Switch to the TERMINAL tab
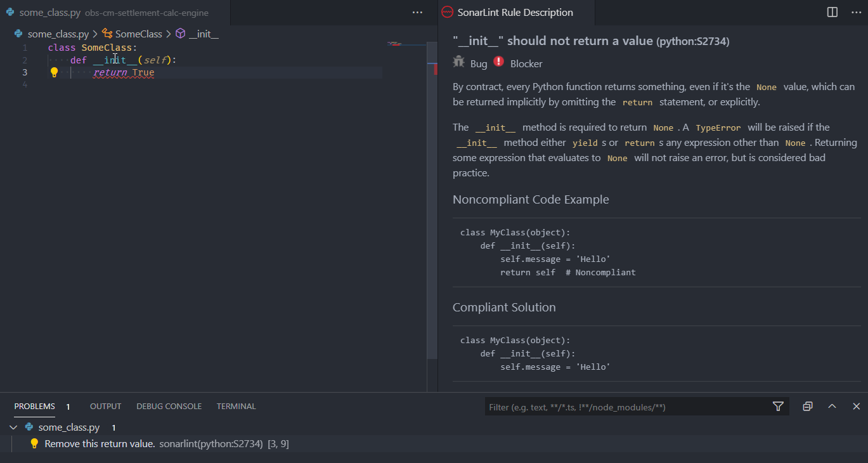The image size is (868, 463). pyautogui.click(x=236, y=407)
